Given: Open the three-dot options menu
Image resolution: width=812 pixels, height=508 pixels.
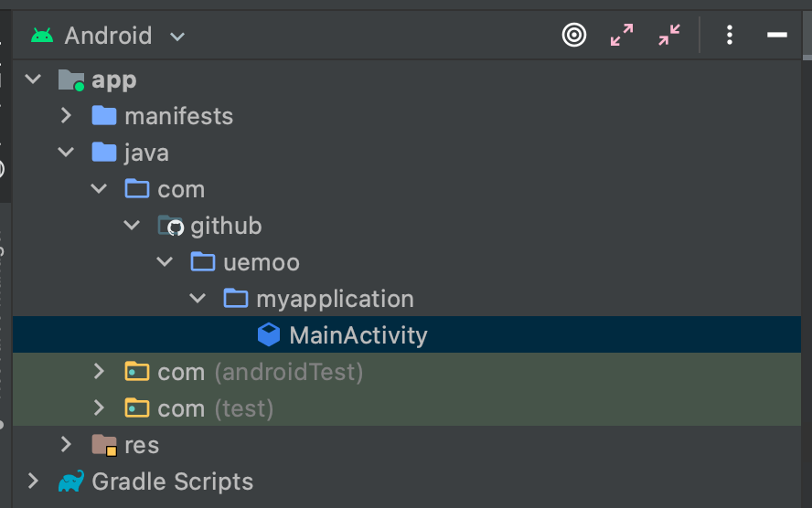Looking at the screenshot, I should [729, 36].
